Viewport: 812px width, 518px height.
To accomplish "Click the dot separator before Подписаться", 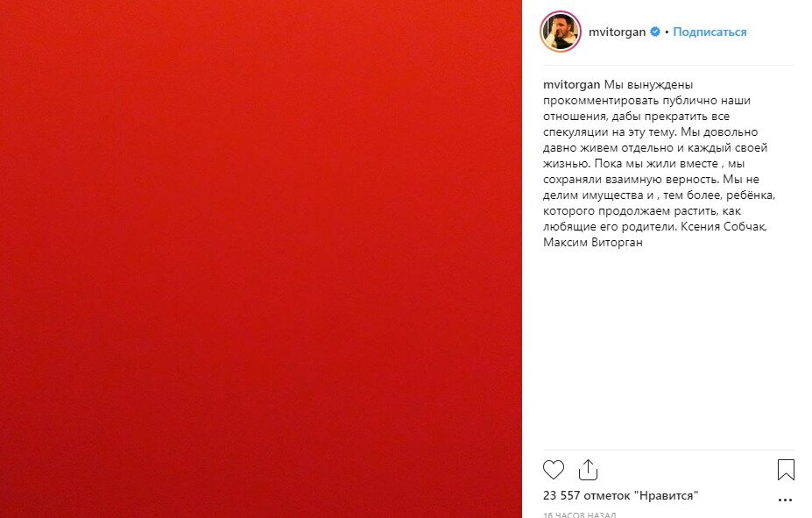I will tap(667, 32).
